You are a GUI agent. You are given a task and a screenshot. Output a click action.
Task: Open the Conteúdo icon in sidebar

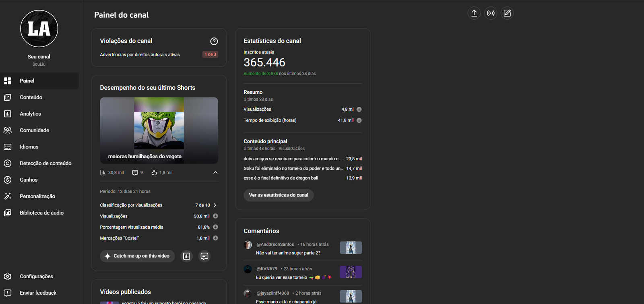pyautogui.click(x=8, y=97)
